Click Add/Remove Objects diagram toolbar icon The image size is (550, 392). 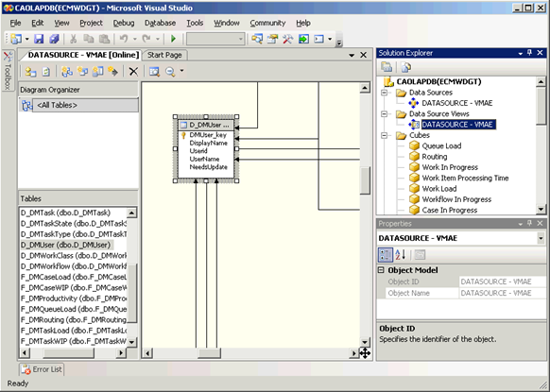click(30, 72)
